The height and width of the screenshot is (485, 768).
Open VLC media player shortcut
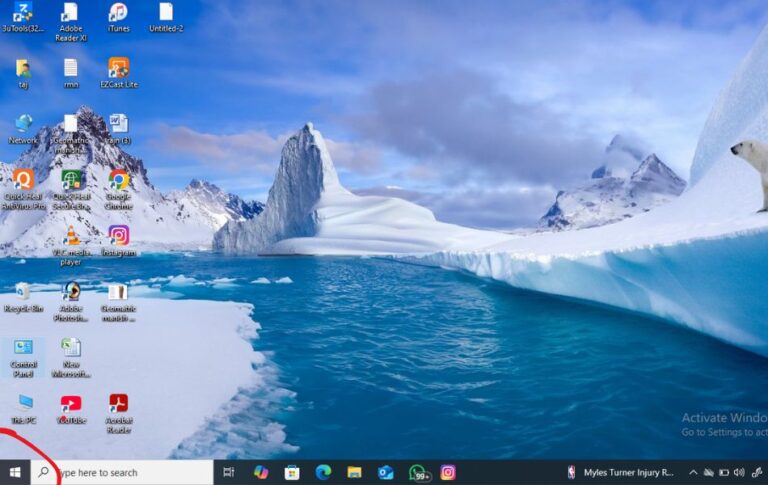(71, 236)
